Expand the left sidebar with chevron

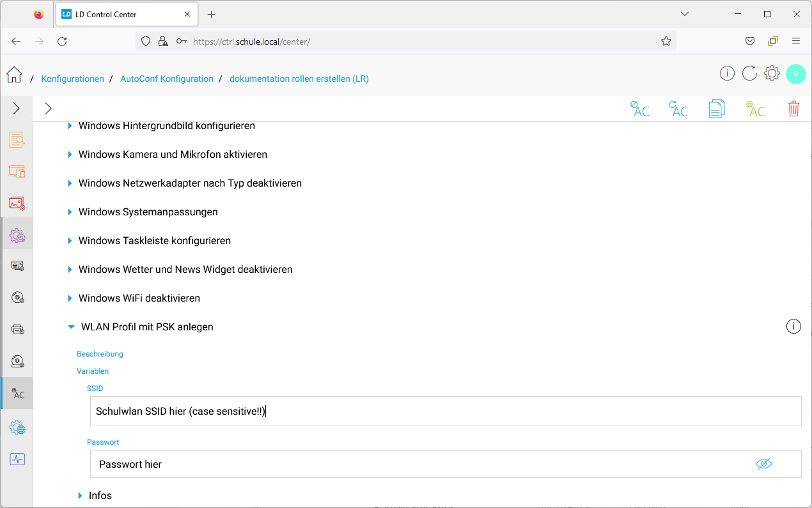(16, 109)
